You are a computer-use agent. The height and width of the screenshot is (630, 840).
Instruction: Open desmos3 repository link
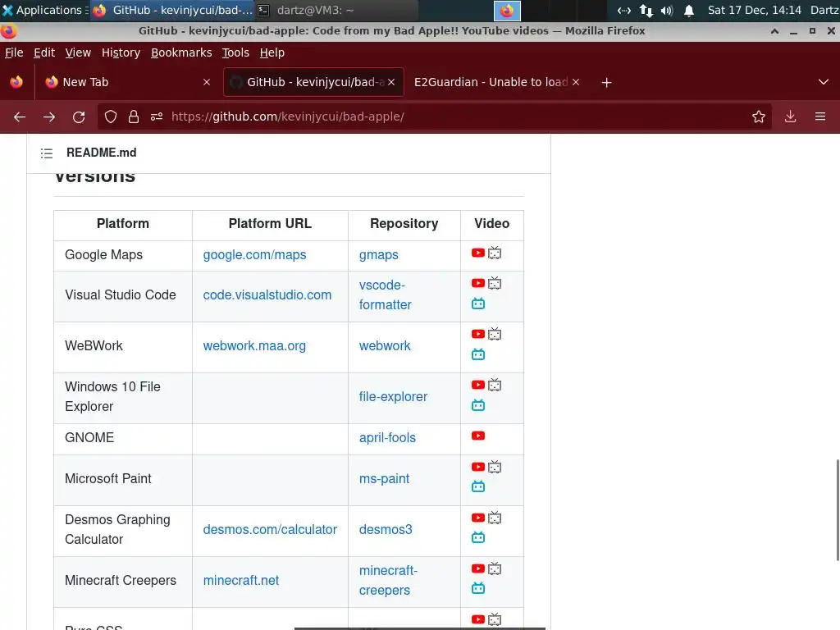click(386, 529)
